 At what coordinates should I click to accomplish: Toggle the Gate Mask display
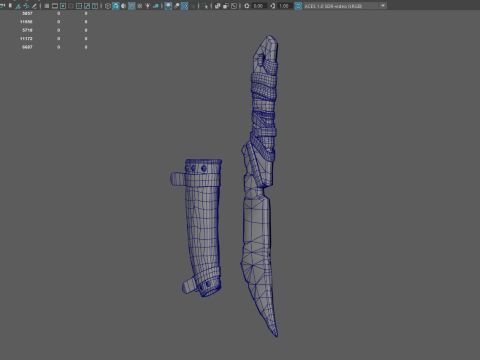click(71, 6)
